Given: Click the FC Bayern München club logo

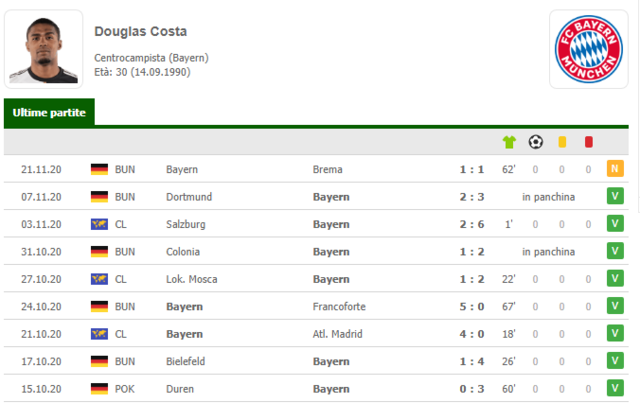Looking at the screenshot, I should point(589,49).
